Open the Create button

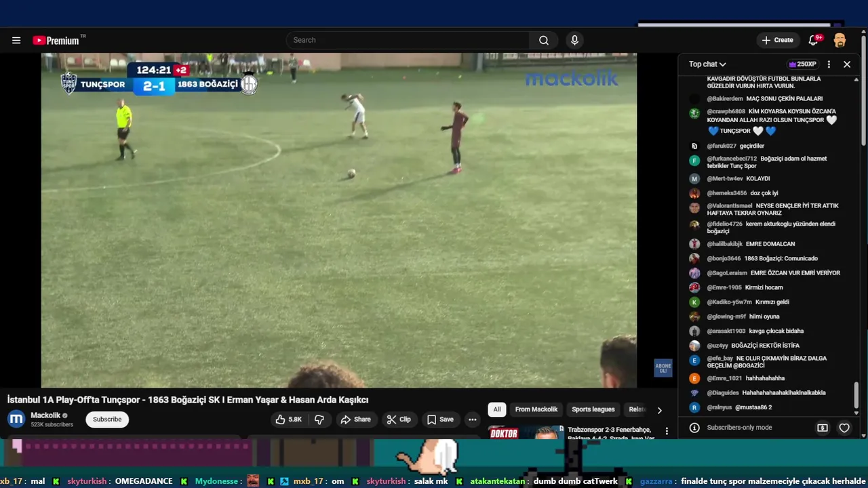(x=777, y=40)
